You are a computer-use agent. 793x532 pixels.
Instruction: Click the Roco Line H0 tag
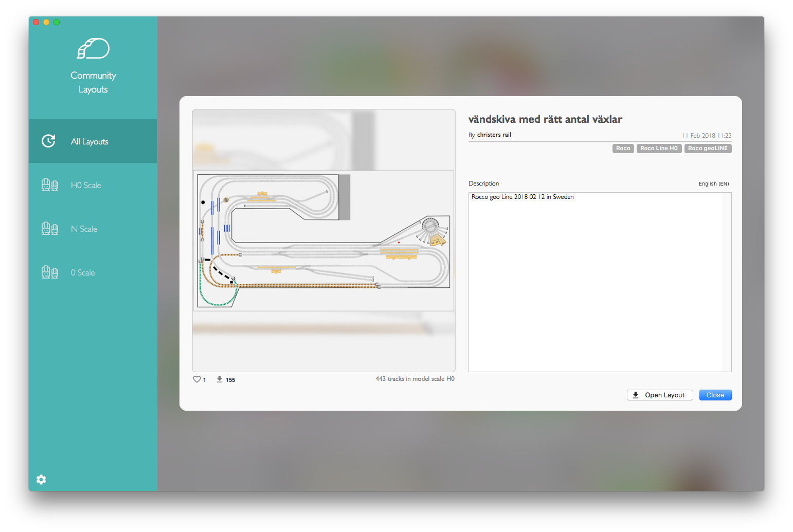[x=659, y=149]
